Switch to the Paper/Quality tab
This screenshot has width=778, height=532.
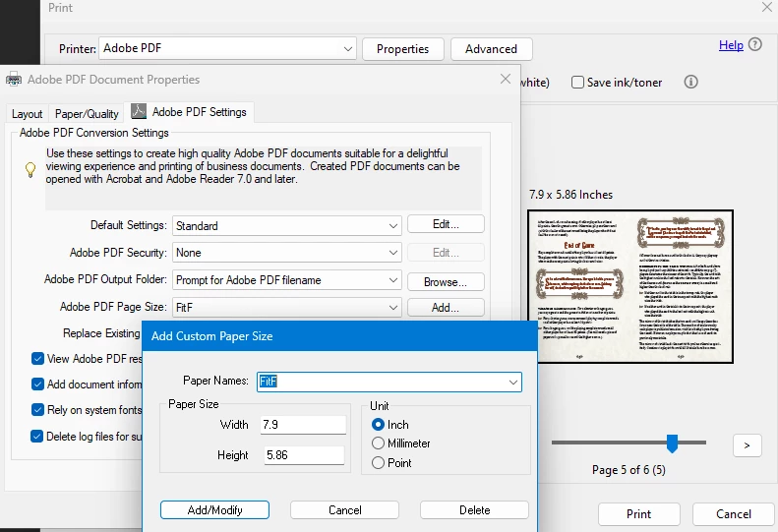87,114
